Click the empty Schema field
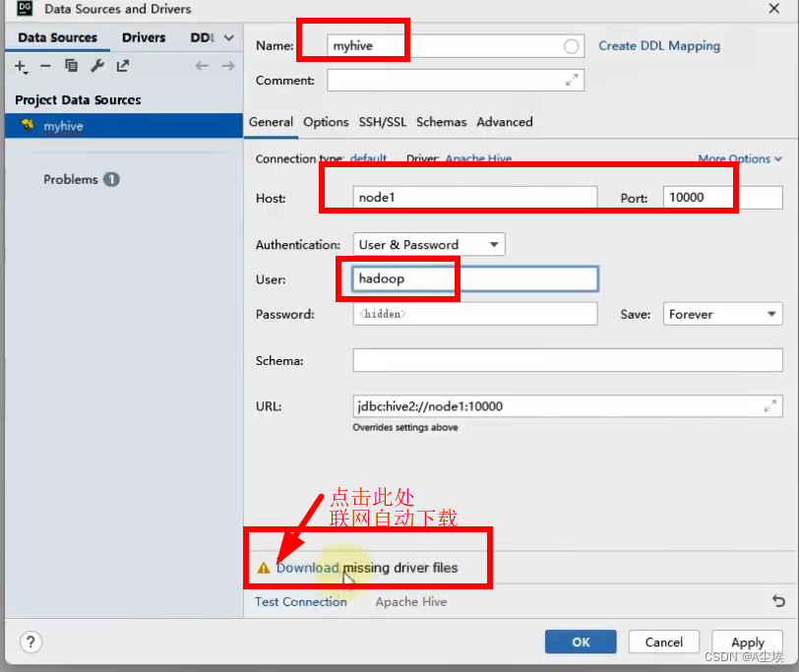The width and height of the screenshot is (799, 672). 567,360
